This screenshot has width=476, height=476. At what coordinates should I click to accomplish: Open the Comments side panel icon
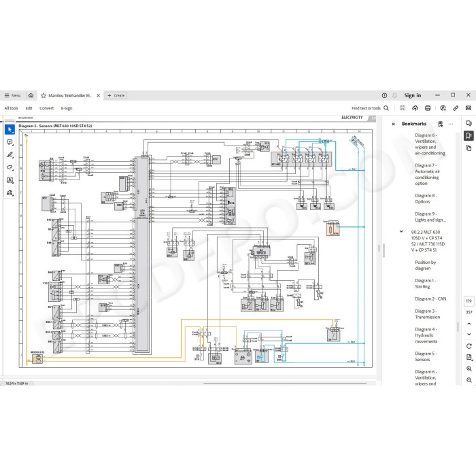(x=469, y=123)
